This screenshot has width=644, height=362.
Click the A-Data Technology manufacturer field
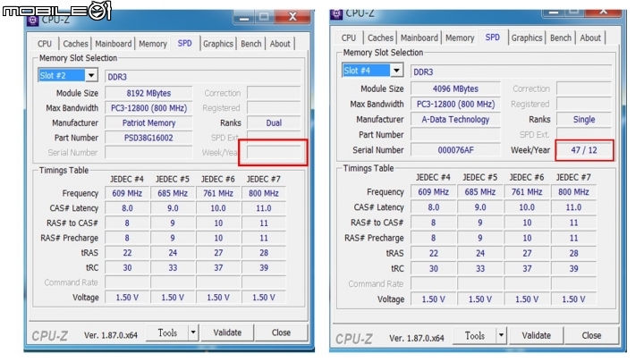(455, 120)
